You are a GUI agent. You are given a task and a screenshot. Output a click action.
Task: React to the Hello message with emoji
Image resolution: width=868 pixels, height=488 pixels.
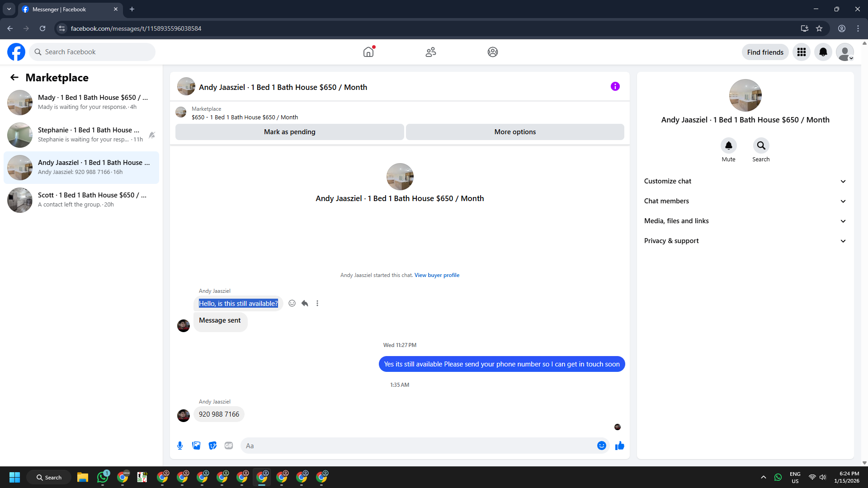coord(292,303)
